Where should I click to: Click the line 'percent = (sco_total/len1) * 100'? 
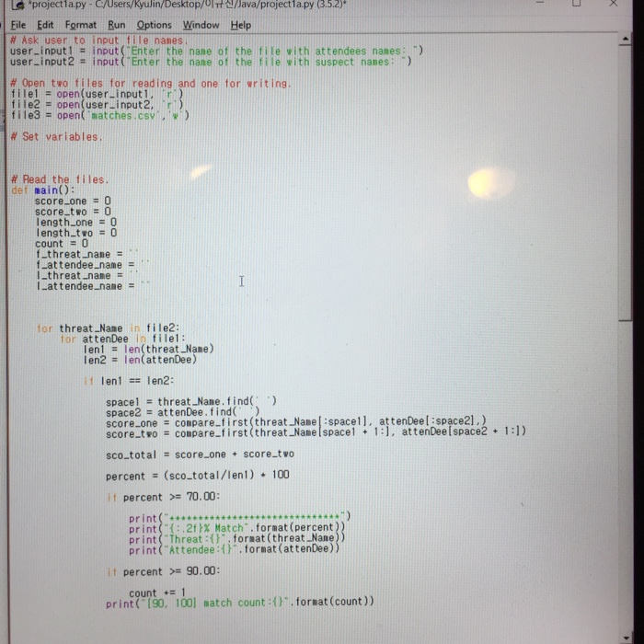(x=198, y=476)
